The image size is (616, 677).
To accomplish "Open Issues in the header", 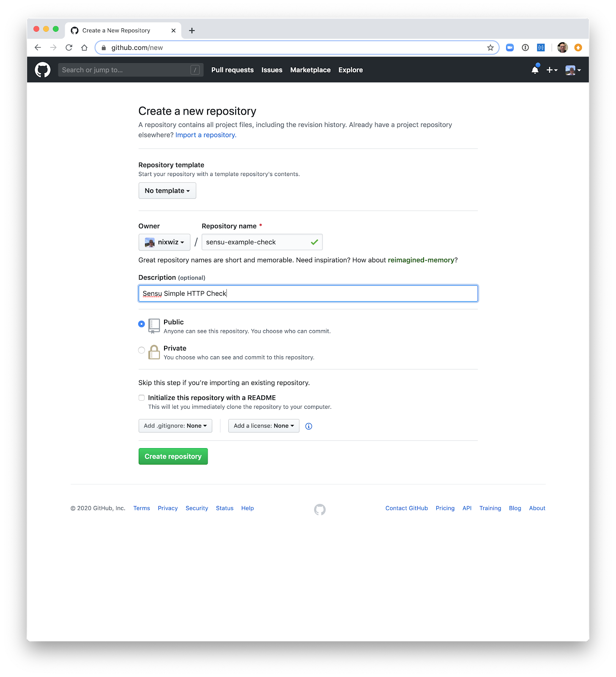I will (x=272, y=70).
